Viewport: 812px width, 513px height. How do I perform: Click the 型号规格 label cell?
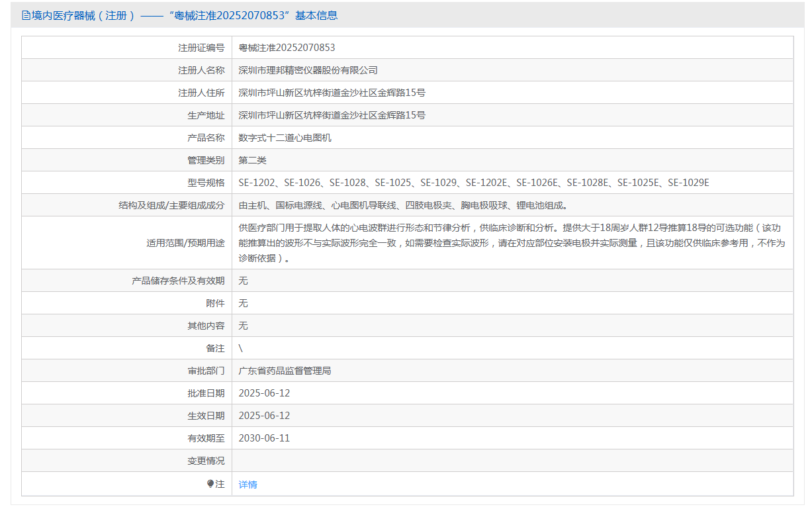126,183
